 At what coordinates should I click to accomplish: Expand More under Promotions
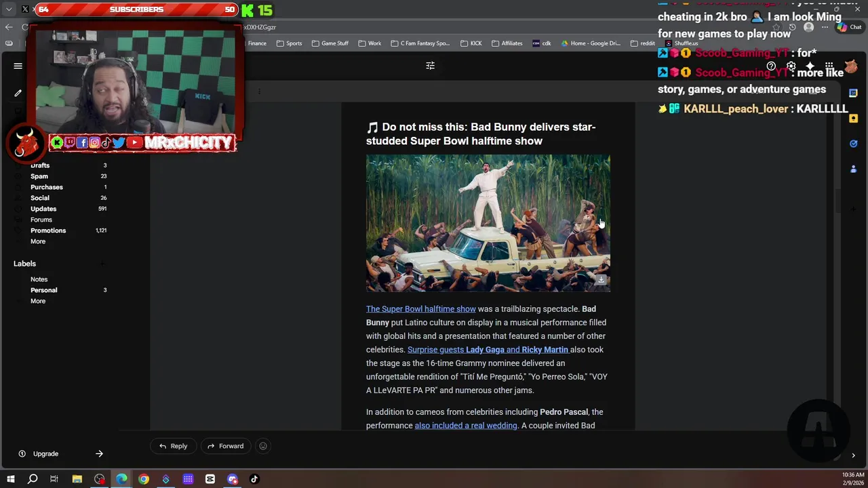pyautogui.click(x=38, y=241)
